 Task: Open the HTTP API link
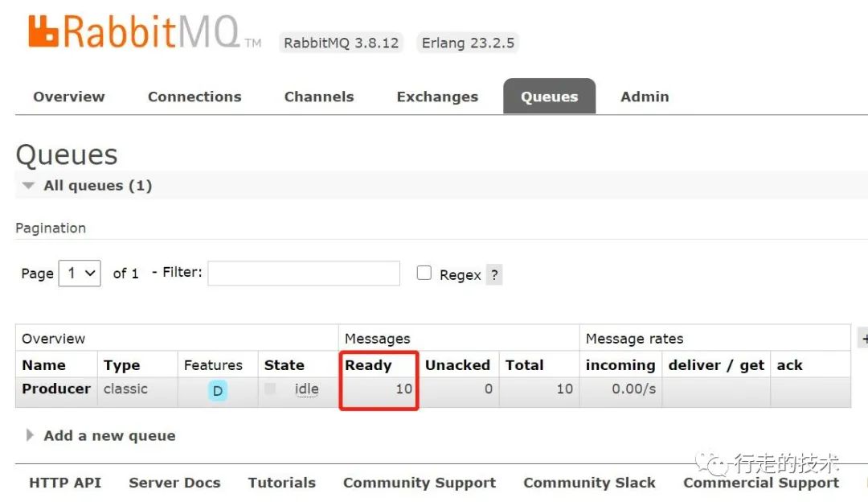coord(65,483)
